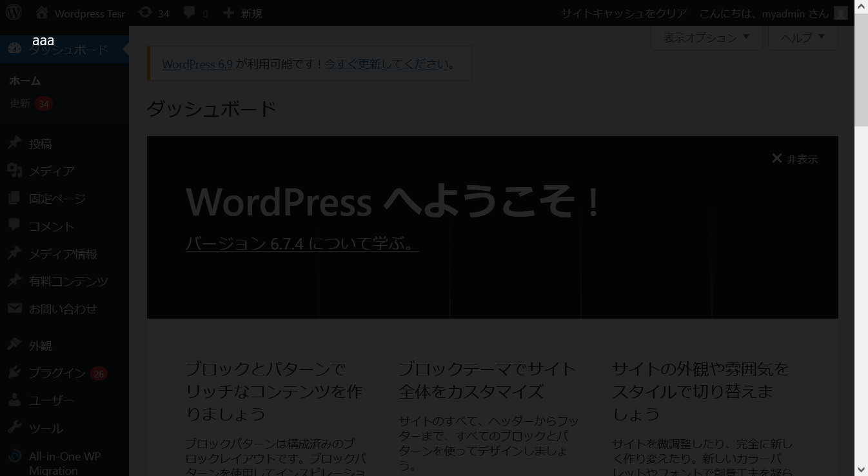The height and width of the screenshot is (476, 868).
Task: Open 固定ページ menu item
Action: pyautogui.click(x=57, y=199)
